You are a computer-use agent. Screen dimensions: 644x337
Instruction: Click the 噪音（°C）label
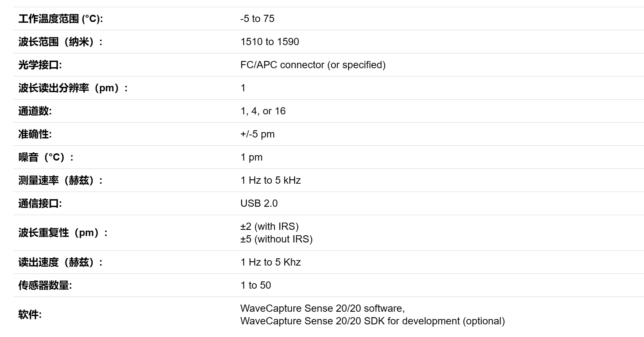(47, 157)
